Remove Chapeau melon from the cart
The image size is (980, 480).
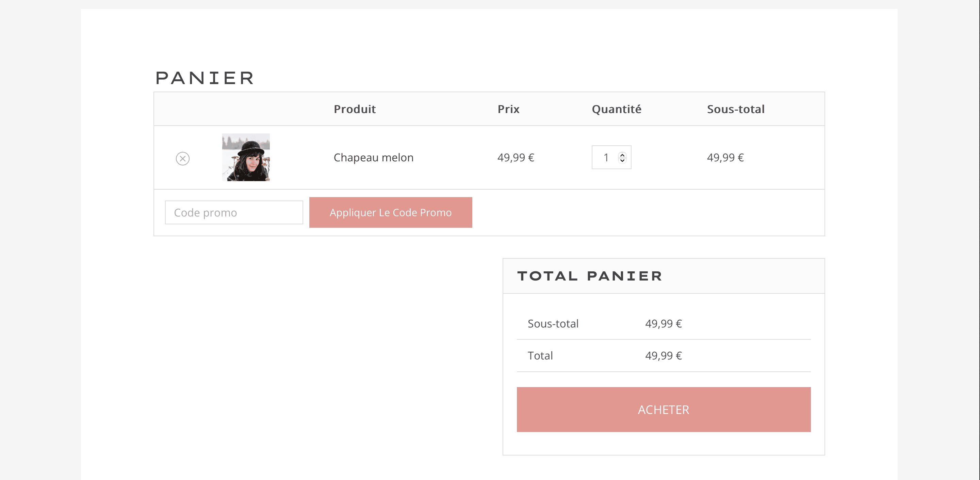[x=183, y=158]
